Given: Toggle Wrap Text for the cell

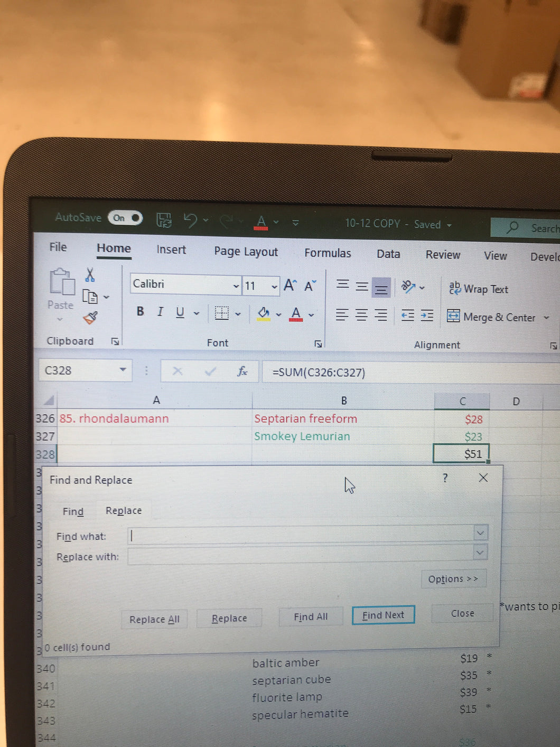Looking at the screenshot, I should [479, 289].
